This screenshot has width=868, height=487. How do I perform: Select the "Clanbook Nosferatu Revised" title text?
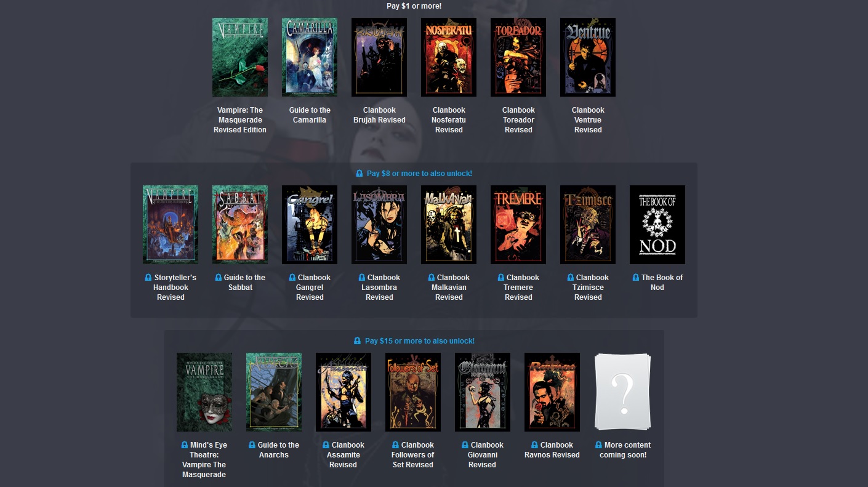449,120
